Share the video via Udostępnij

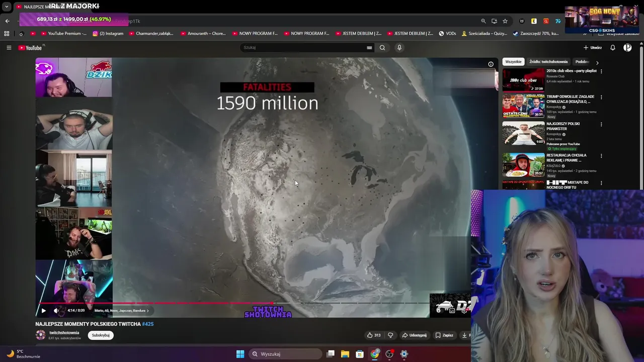click(414, 335)
